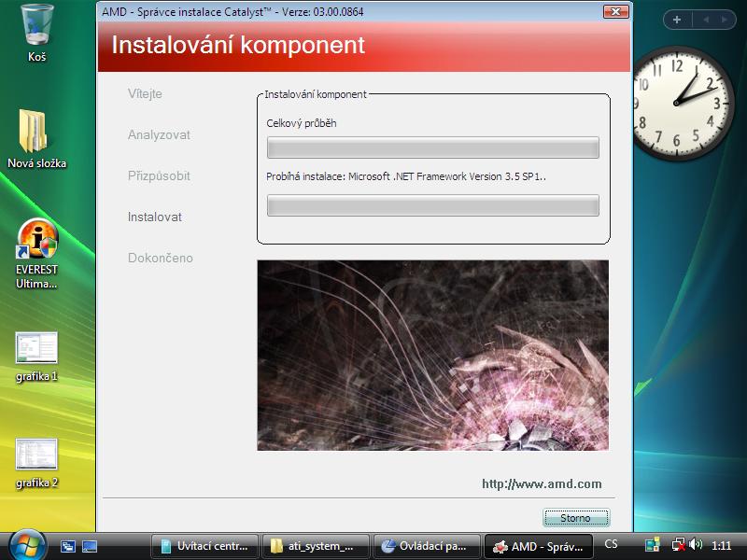747x560 pixels.
Task: Select the grafika 2 image file
Action: tap(36, 463)
